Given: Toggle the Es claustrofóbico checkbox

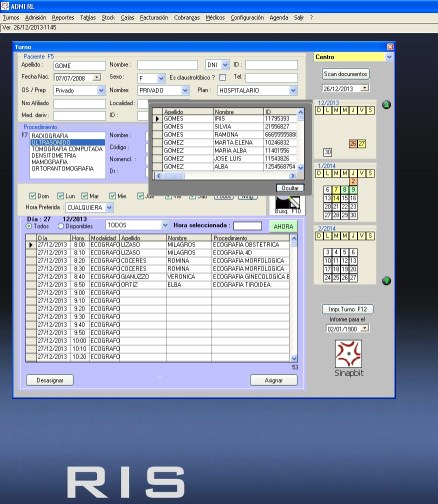Looking at the screenshot, I should [x=223, y=78].
